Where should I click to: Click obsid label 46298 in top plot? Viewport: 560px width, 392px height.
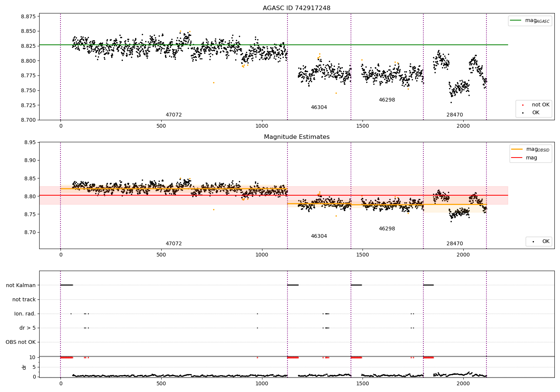pyautogui.click(x=387, y=100)
